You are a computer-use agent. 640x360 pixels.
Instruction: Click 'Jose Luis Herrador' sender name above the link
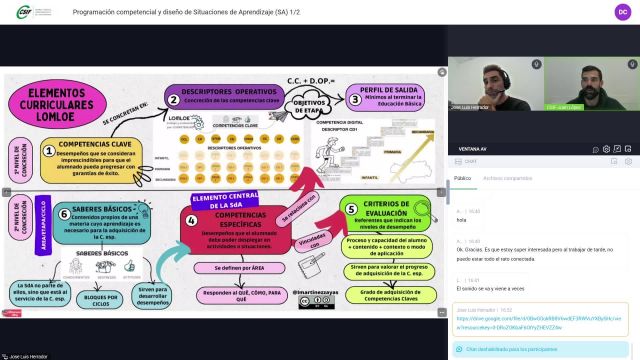point(476,310)
